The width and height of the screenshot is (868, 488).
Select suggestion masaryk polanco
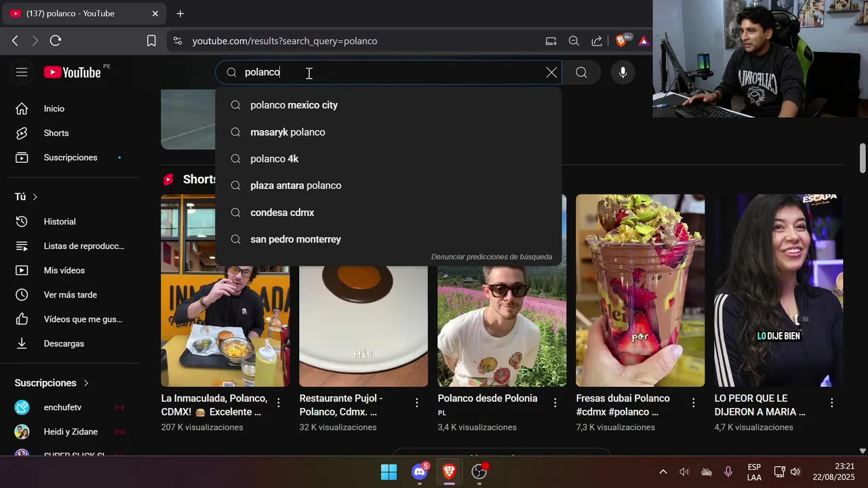pyautogui.click(x=389, y=132)
